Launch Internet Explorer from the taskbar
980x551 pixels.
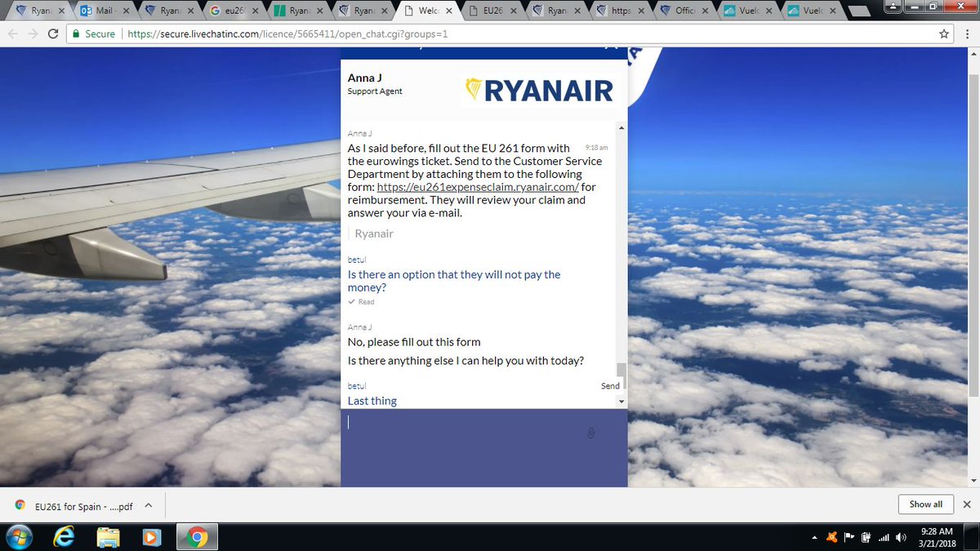click(x=64, y=537)
